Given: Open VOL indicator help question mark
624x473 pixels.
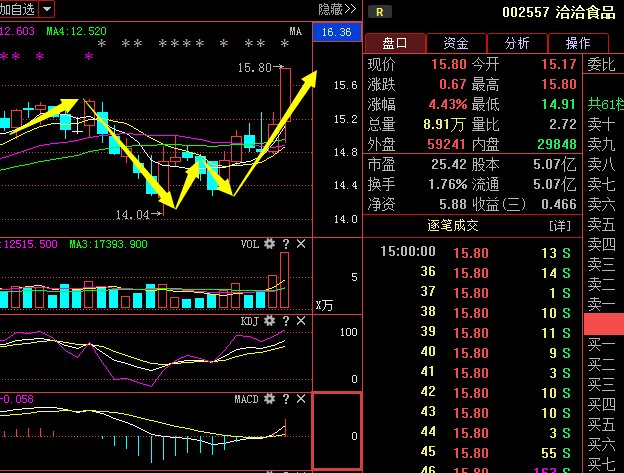Looking at the screenshot, I should [286, 244].
